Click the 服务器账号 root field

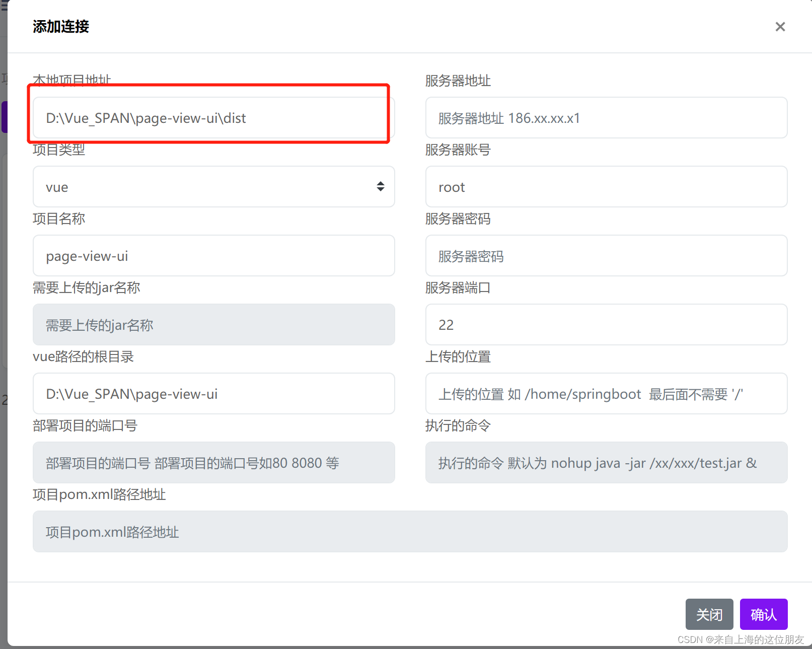pyautogui.click(x=606, y=187)
